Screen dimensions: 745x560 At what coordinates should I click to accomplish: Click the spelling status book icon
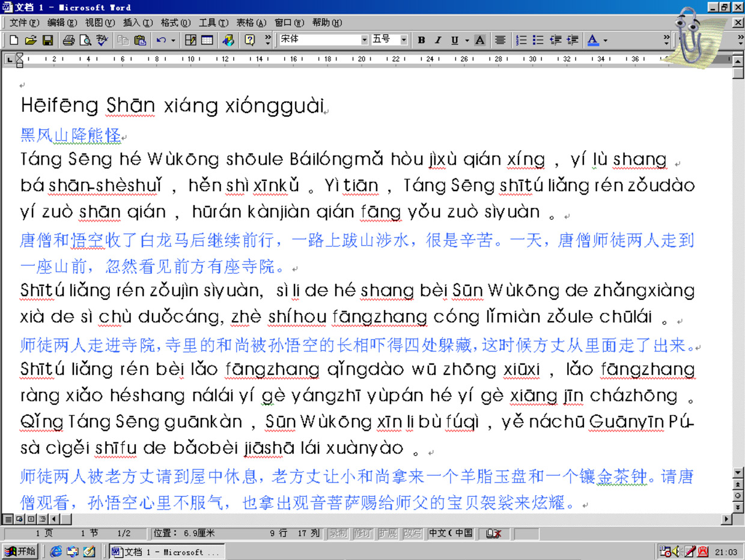[x=493, y=534]
